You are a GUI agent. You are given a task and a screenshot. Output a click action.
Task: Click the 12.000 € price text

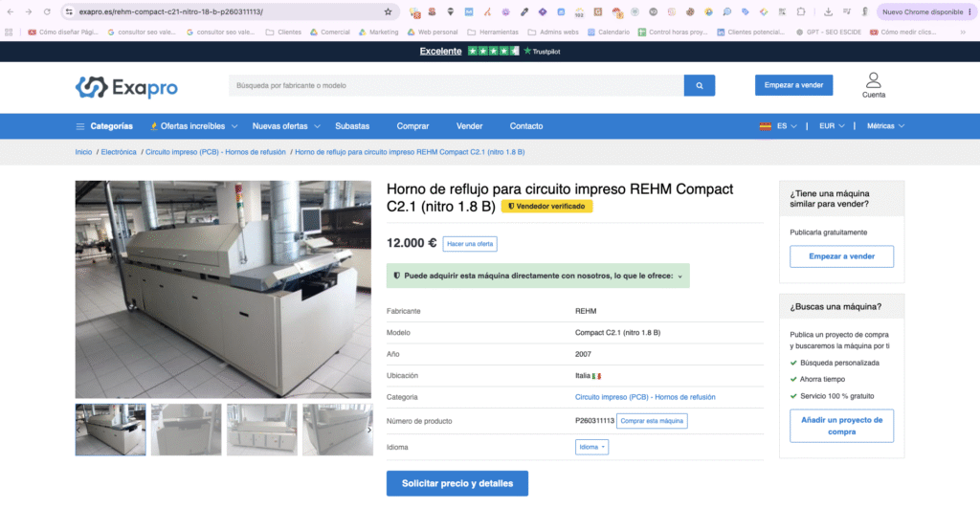412,243
